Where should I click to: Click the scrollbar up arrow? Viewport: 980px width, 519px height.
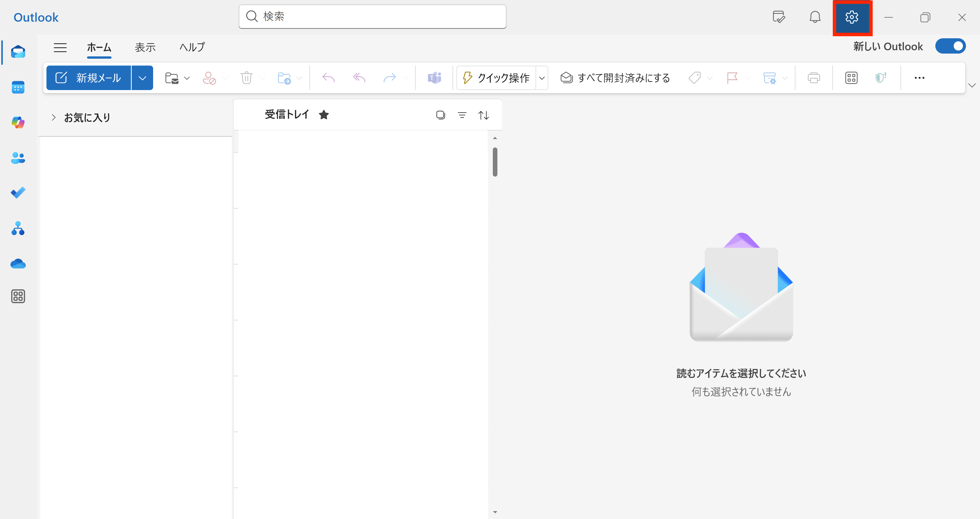(495, 138)
